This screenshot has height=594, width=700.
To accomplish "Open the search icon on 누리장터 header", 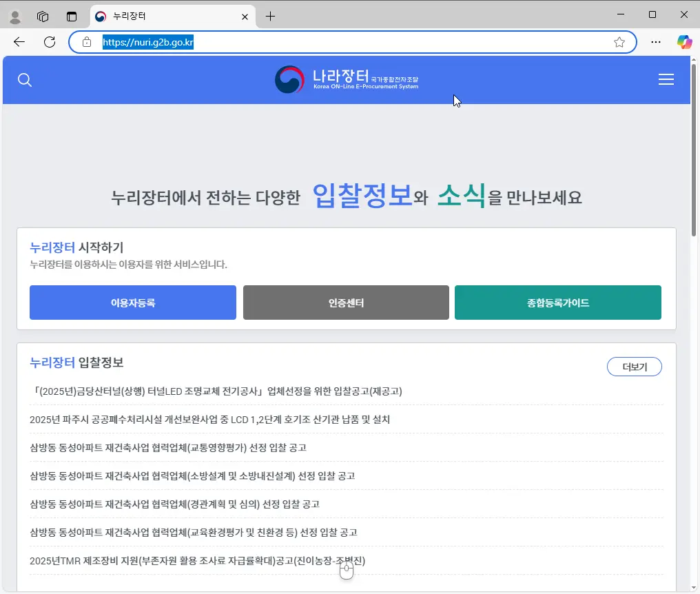I will point(25,79).
